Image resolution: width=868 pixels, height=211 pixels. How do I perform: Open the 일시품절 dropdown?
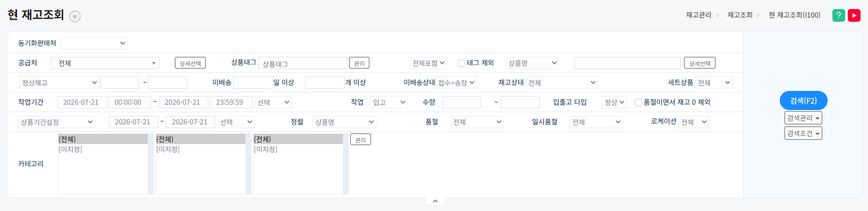pos(596,122)
